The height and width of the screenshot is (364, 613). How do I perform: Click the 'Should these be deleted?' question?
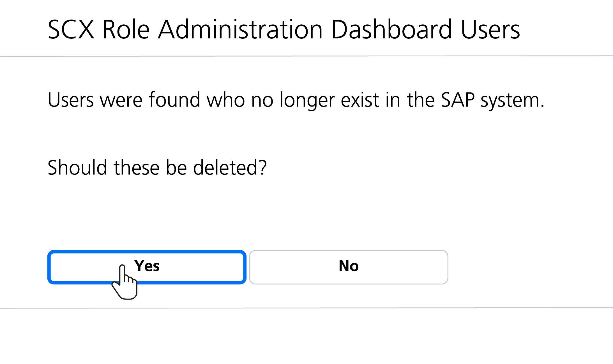coord(157,168)
